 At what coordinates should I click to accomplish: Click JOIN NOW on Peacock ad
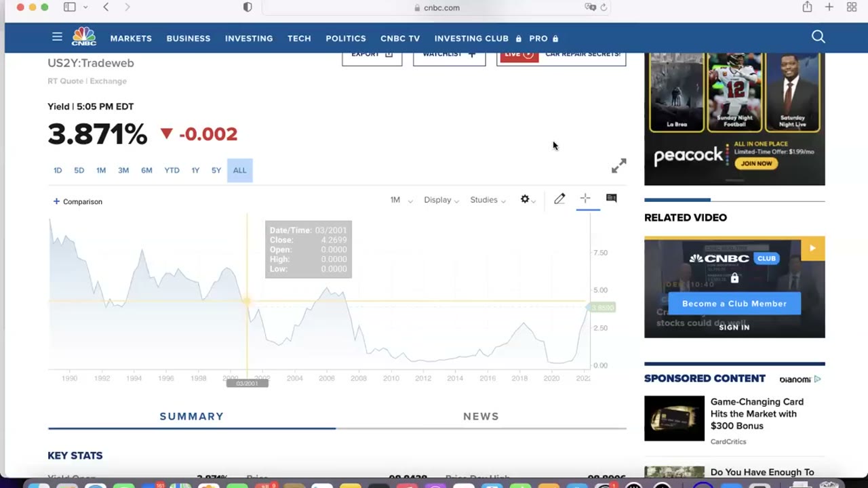[x=756, y=163]
